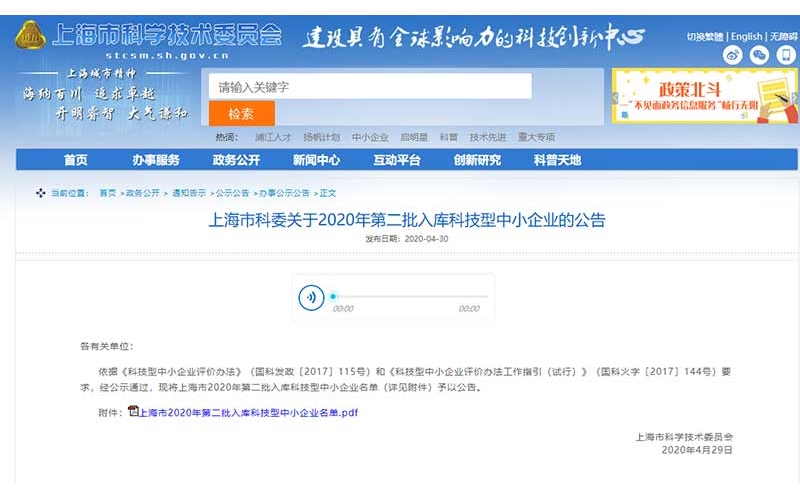Open the WeChat icon in header
This screenshot has height=500, width=800.
[x=759, y=56]
